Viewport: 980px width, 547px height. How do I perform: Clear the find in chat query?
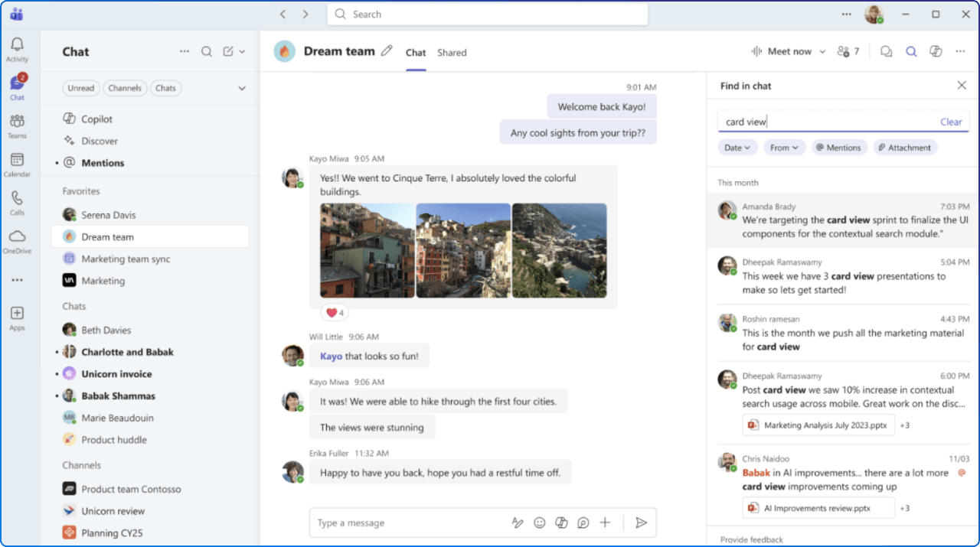[x=951, y=122]
